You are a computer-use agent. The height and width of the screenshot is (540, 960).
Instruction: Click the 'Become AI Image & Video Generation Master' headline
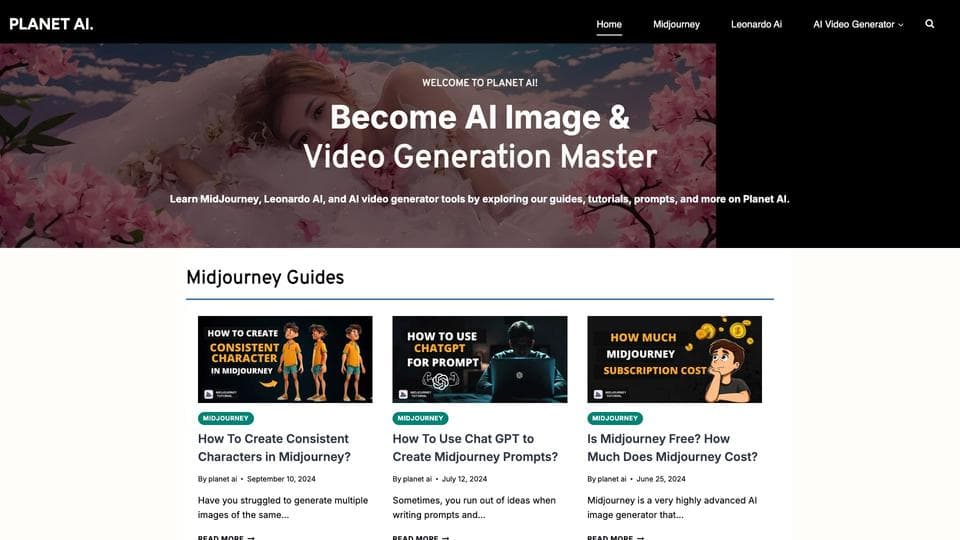point(479,137)
